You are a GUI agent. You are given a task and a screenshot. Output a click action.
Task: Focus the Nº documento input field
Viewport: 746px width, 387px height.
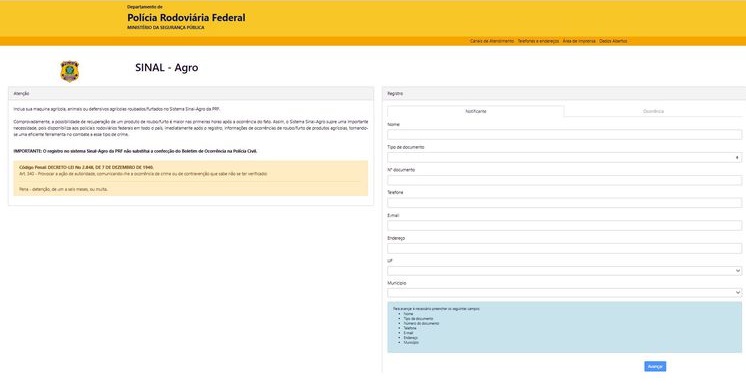pyautogui.click(x=564, y=180)
